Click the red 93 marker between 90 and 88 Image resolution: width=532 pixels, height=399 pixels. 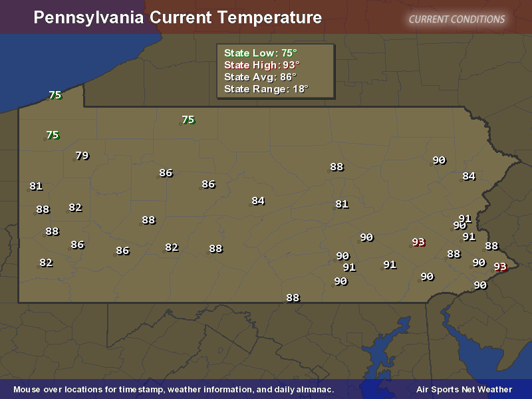(418, 242)
